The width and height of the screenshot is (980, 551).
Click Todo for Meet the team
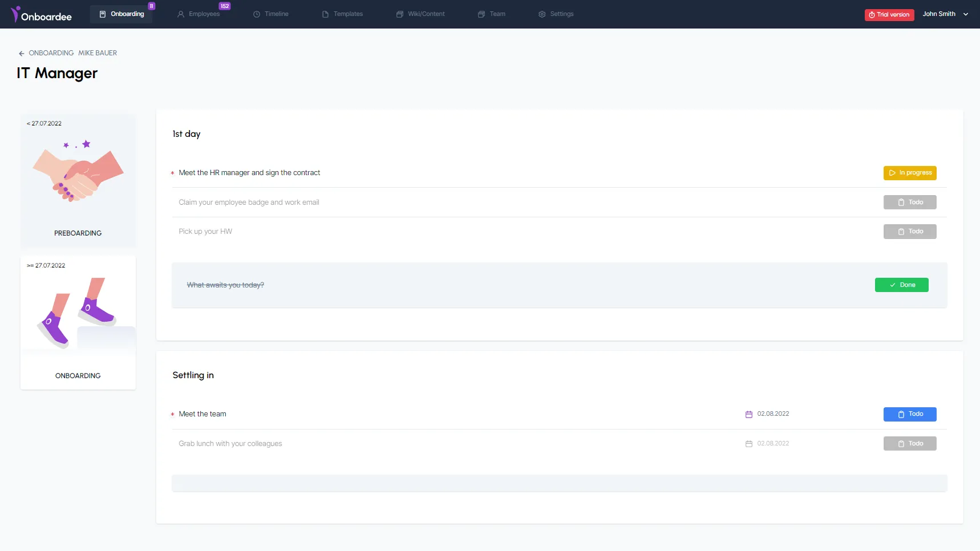tap(910, 414)
